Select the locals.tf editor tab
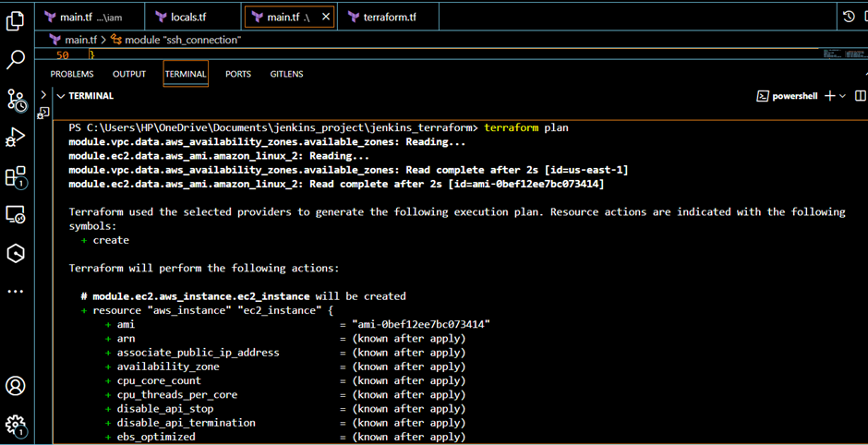Viewport: 868px width, 445px height. tap(188, 17)
